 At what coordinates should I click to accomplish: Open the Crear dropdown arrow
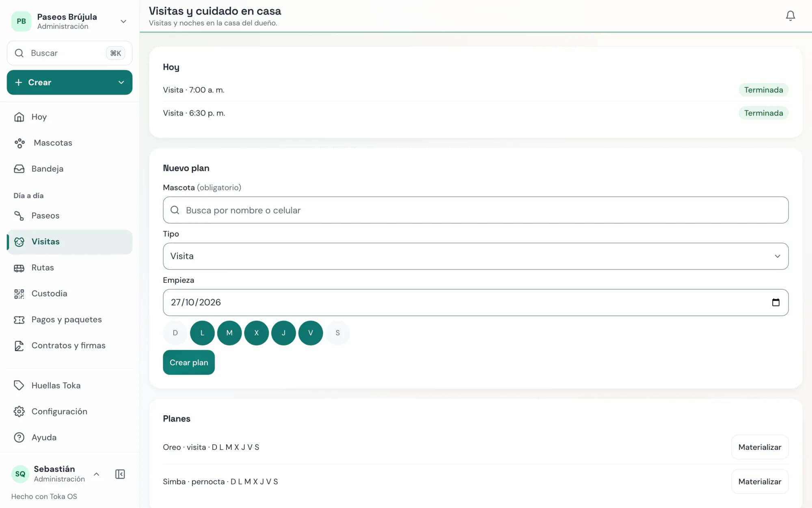121,82
